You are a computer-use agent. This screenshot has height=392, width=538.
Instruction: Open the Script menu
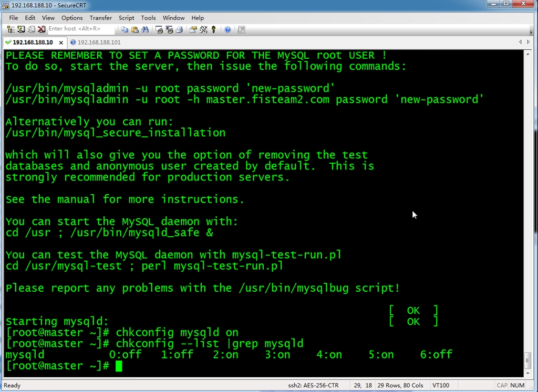click(x=126, y=18)
